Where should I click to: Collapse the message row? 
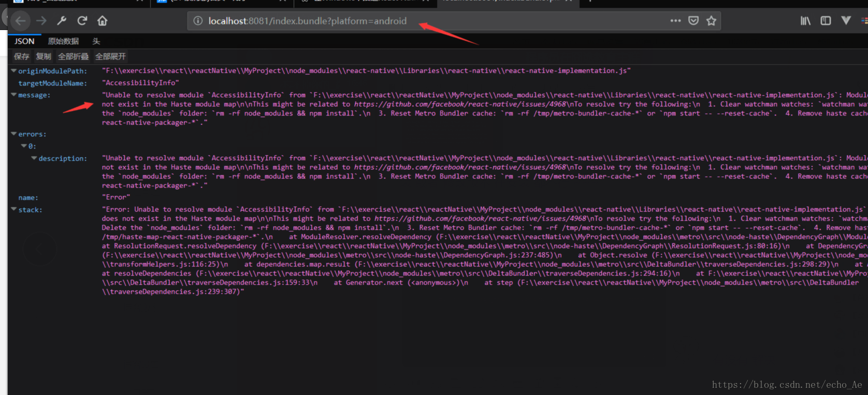click(13, 95)
